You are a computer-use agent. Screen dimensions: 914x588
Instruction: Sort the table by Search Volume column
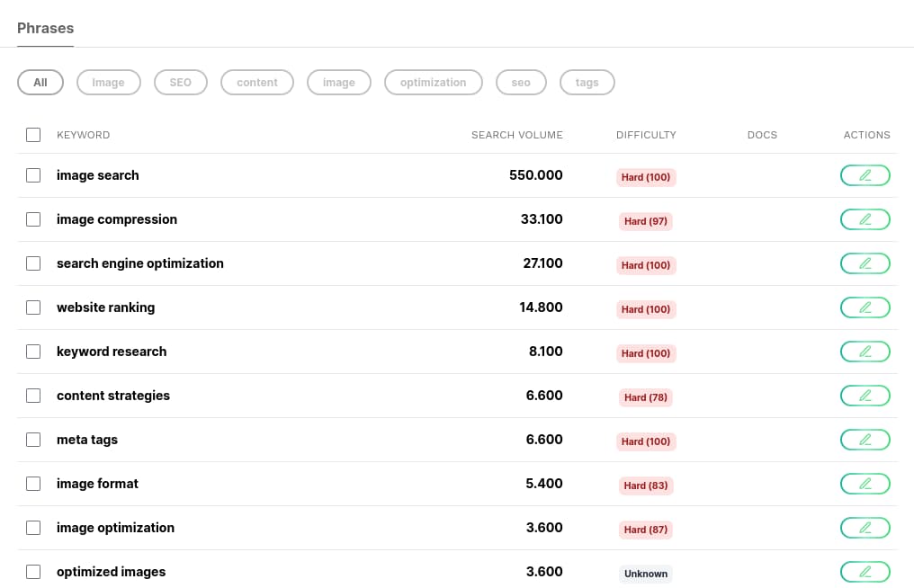(x=517, y=135)
